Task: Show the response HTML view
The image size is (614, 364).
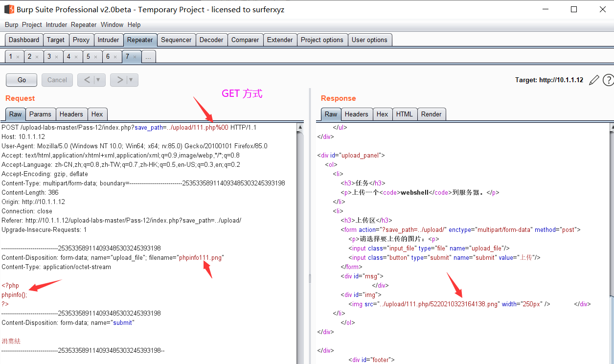Action: tap(404, 114)
